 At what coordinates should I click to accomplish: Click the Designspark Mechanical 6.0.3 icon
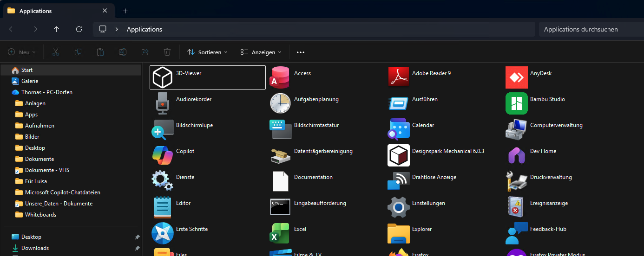point(398,155)
